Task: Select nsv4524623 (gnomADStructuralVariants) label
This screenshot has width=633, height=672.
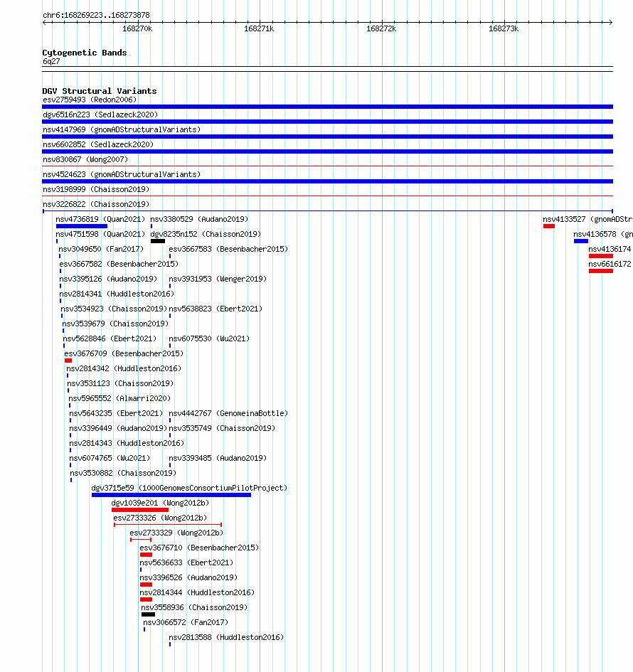Action: tap(122, 175)
